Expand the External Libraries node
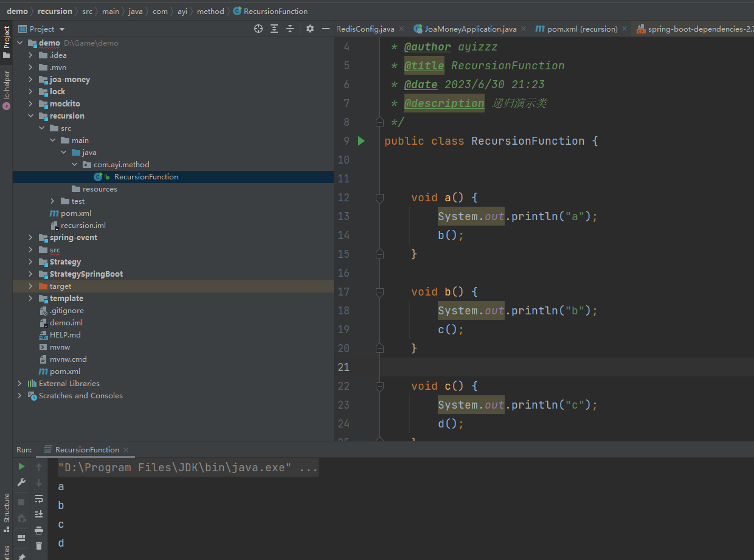This screenshot has height=560, width=754. [x=19, y=384]
